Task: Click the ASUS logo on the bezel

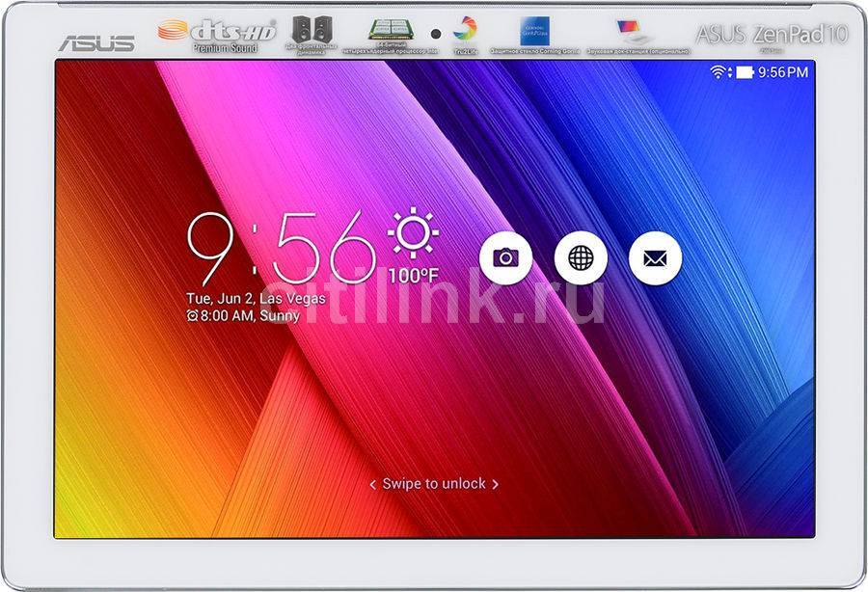Action: 96,43
